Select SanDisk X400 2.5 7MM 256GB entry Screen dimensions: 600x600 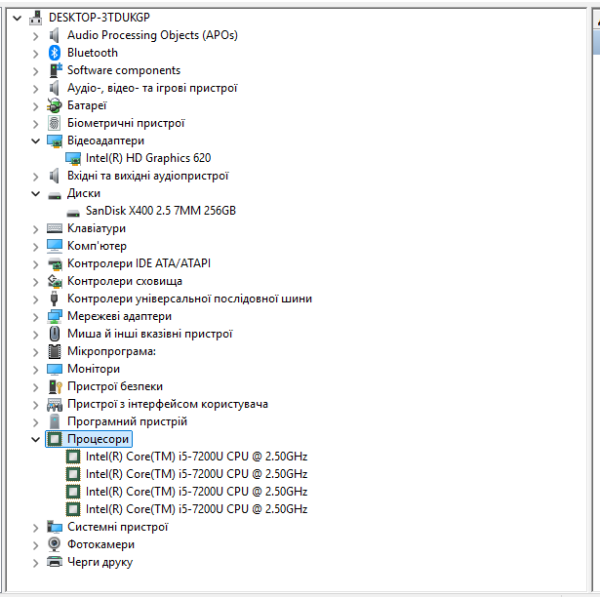click(161, 210)
